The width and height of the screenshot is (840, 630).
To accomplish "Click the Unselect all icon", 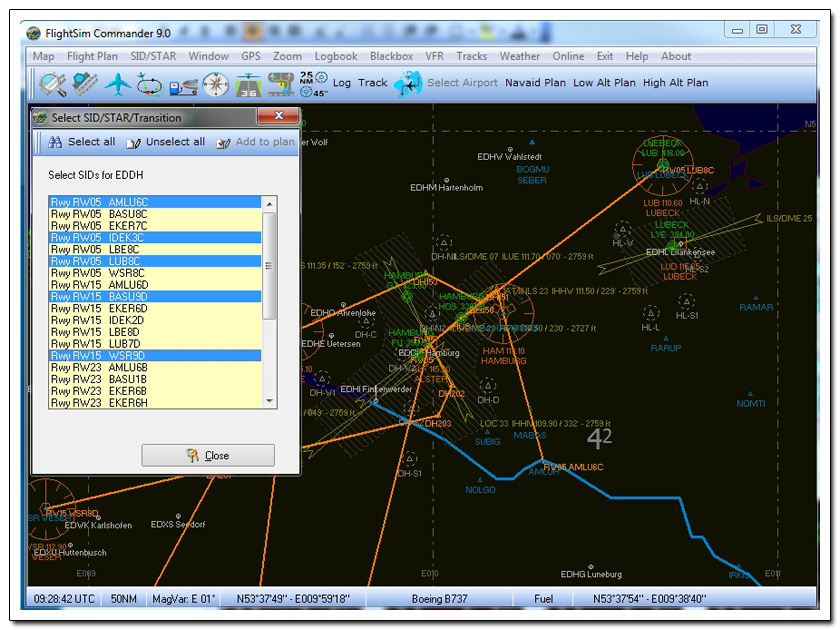I will click(x=133, y=143).
